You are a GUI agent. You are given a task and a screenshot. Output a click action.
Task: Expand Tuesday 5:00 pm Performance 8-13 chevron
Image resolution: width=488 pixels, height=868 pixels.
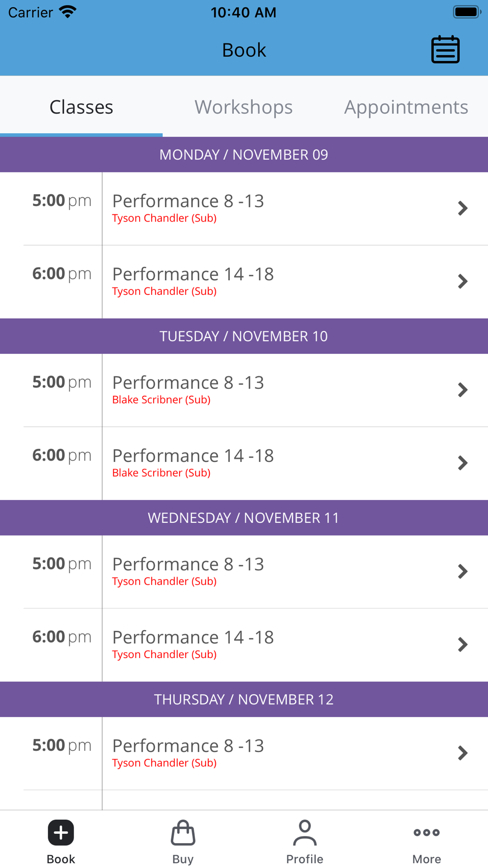(463, 390)
